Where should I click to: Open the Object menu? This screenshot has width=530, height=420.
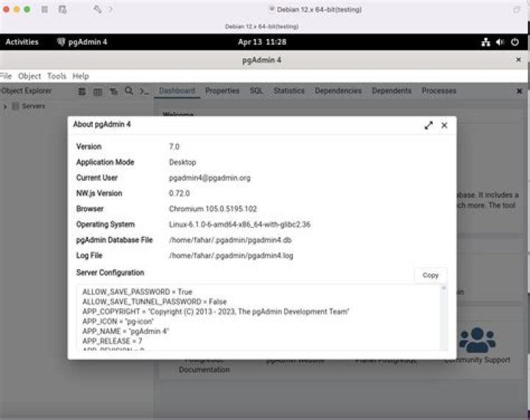click(29, 76)
